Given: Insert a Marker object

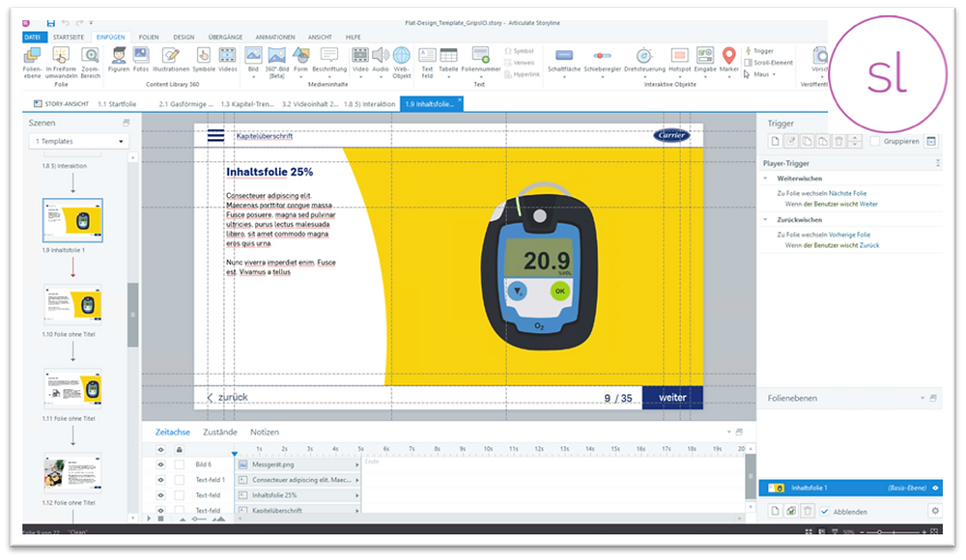Looking at the screenshot, I should [729, 56].
